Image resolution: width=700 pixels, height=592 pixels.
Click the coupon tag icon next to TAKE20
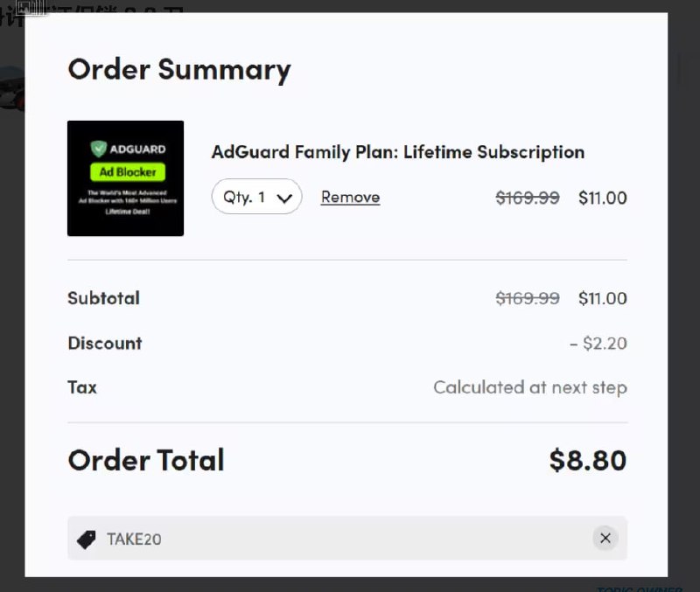87,538
